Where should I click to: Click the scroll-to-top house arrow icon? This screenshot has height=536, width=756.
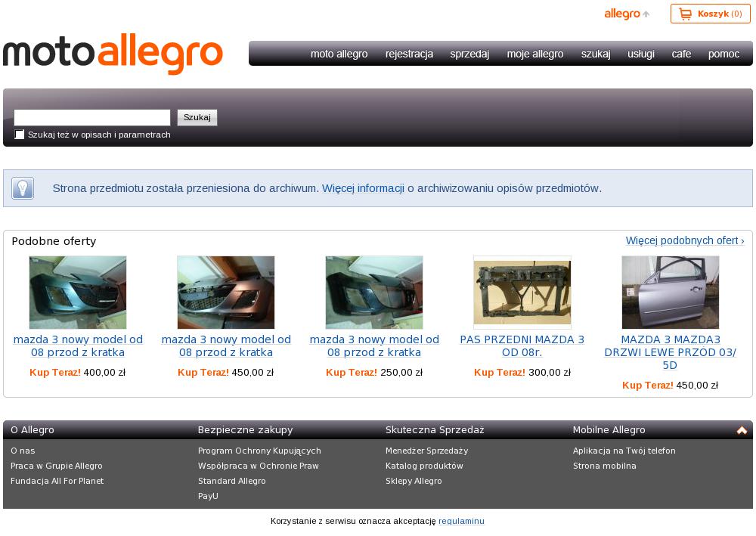742,430
